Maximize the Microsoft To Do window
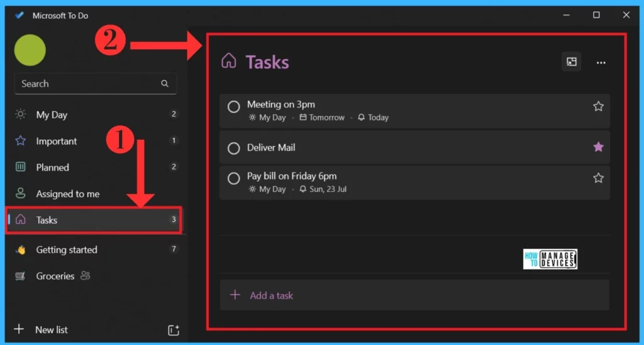Image resolution: width=644 pixels, height=345 pixels. tap(596, 15)
